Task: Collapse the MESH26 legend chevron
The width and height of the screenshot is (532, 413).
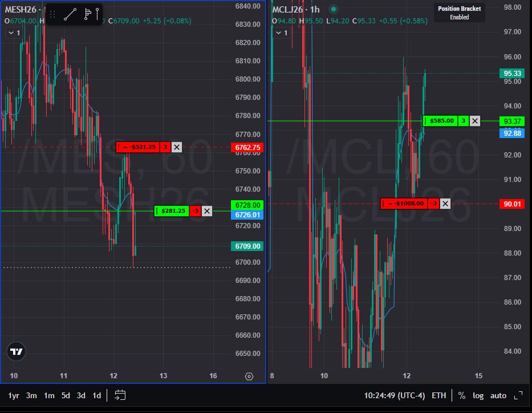Action: coord(12,33)
